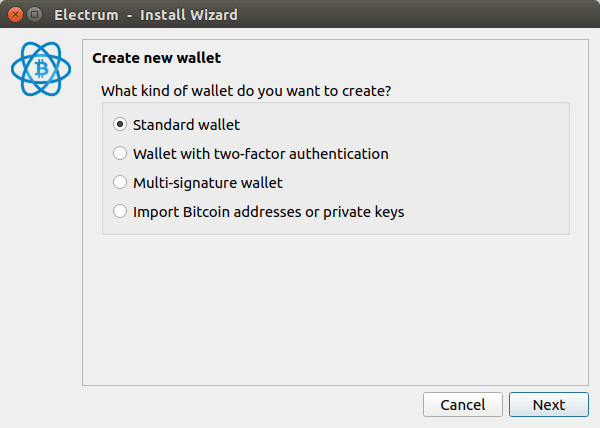Click the Bitcoin symbol inside the logo
This screenshot has height=428, width=600.
pyautogui.click(x=41, y=68)
